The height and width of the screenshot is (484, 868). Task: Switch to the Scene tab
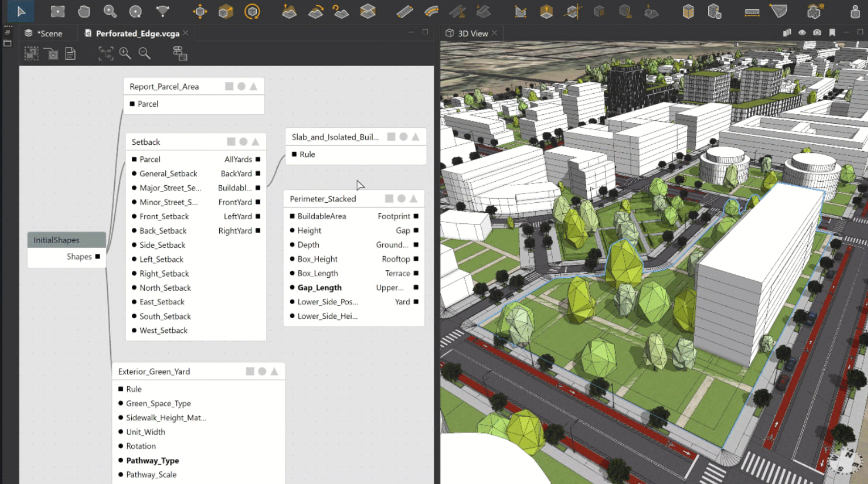pyautogui.click(x=49, y=34)
